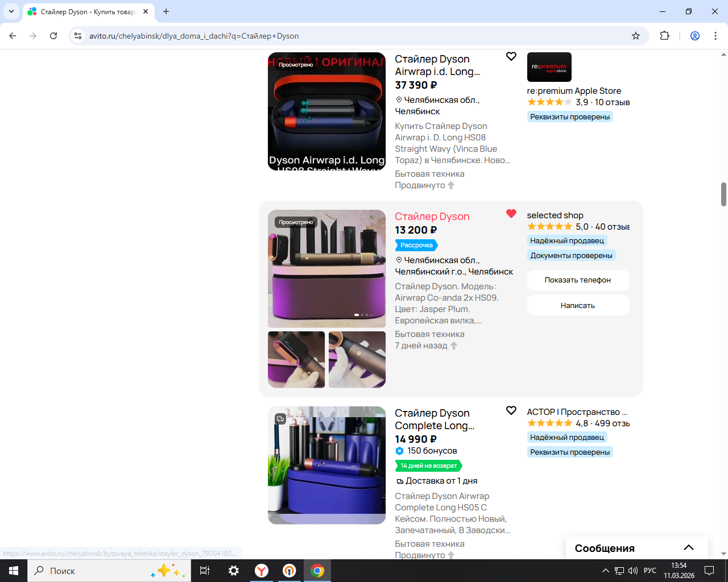Expand the Сообщения panel chevron

click(x=689, y=548)
